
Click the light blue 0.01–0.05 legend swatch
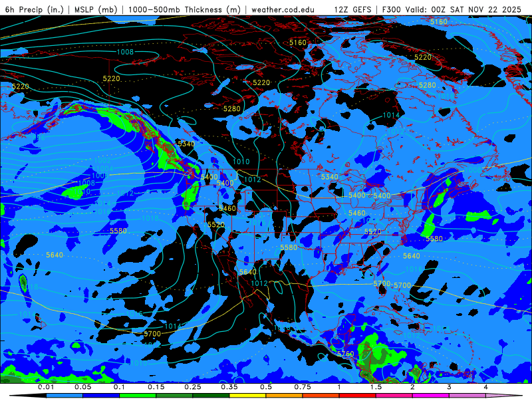click(x=65, y=396)
